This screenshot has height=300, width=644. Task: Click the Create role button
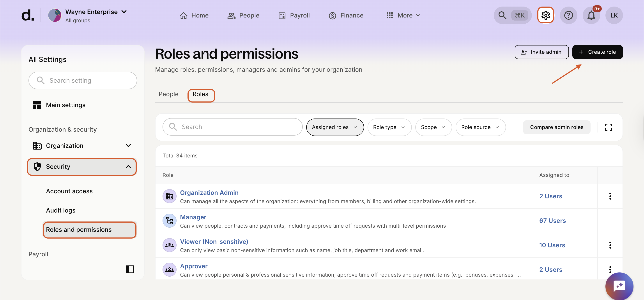598,52
